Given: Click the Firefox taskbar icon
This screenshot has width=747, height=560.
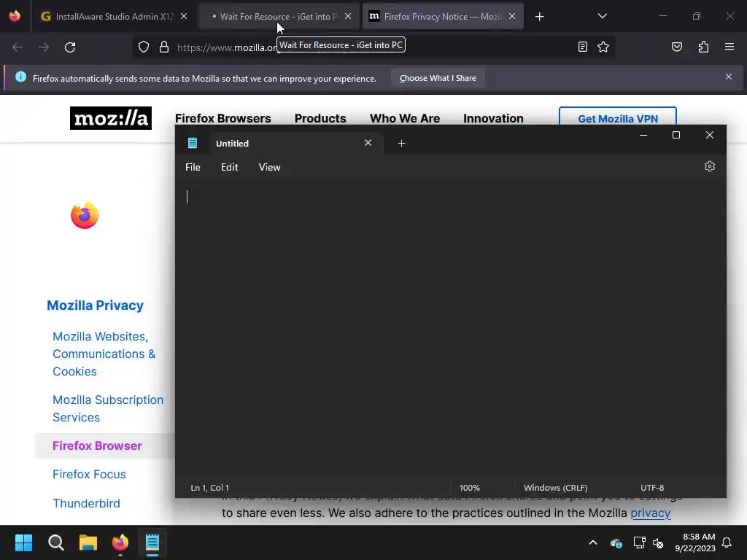Looking at the screenshot, I should 120,542.
